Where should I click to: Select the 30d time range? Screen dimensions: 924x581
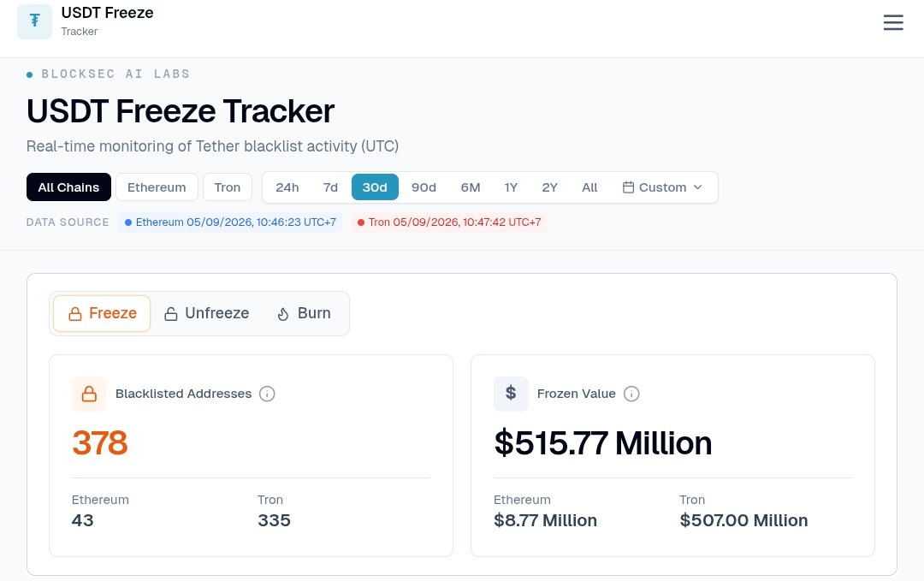point(375,187)
